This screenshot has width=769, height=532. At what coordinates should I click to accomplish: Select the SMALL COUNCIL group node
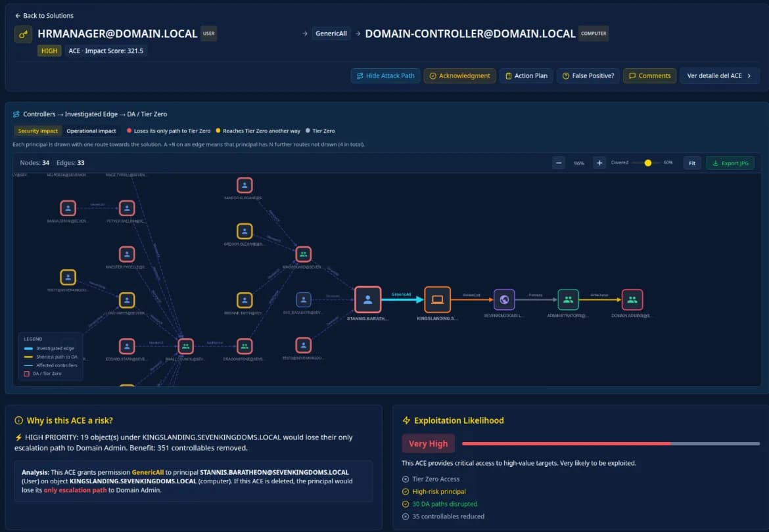(x=185, y=346)
